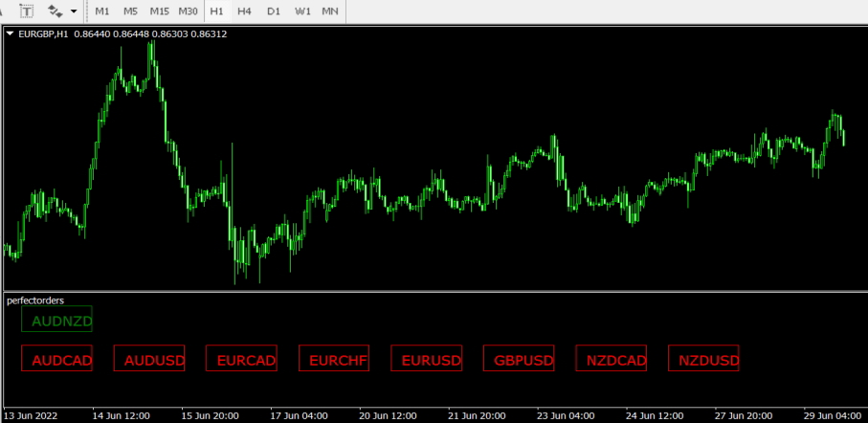Click the 29 Jun 04:00 time label

[x=833, y=415]
